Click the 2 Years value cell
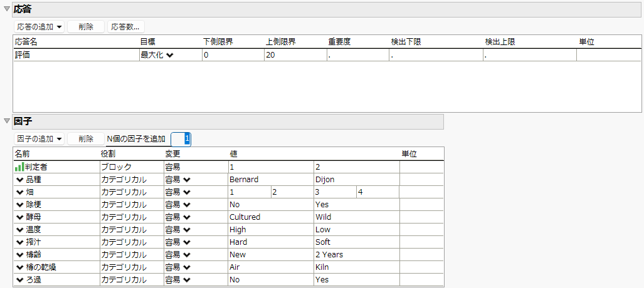This screenshot has height=288, width=644. 357,255
